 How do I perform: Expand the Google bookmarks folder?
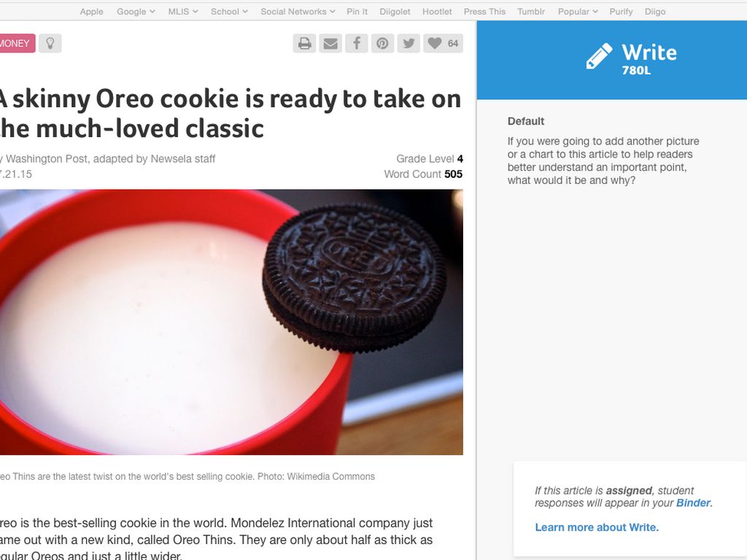tap(136, 12)
